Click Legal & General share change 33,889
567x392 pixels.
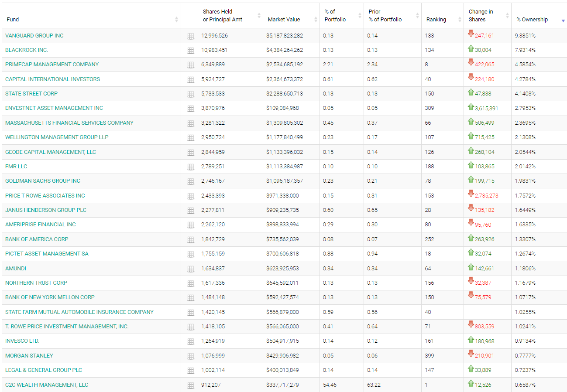pyautogui.click(x=483, y=370)
